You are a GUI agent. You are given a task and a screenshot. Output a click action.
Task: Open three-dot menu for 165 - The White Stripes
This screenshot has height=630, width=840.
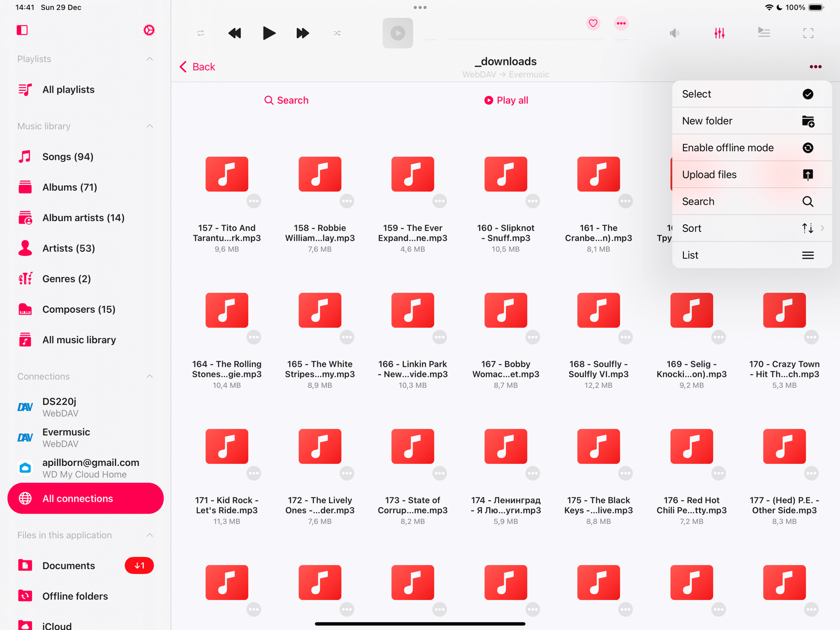point(346,337)
